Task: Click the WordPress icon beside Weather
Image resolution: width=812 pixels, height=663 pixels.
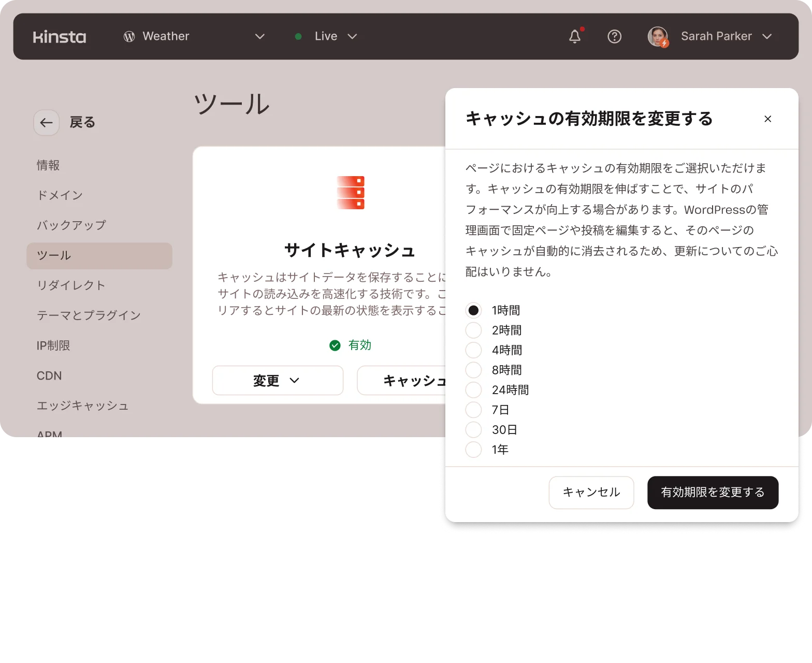Action: pyautogui.click(x=129, y=36)
